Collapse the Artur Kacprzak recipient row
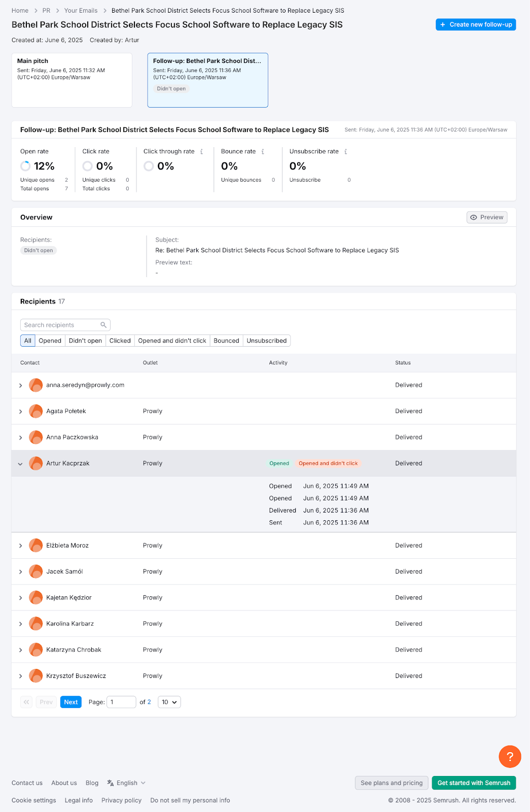The image size is (530, 812). (20, 464)
